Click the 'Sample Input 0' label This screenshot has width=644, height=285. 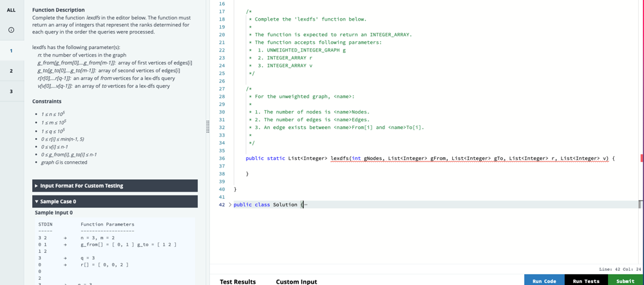pos(54,213)
